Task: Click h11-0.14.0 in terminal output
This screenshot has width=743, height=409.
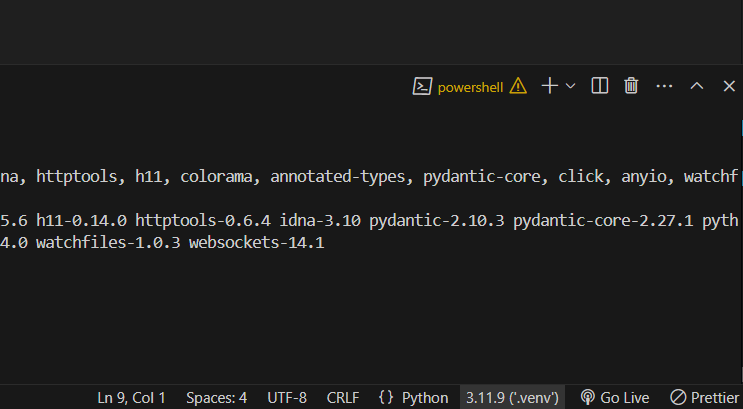Action: click(x=81, y=220)
